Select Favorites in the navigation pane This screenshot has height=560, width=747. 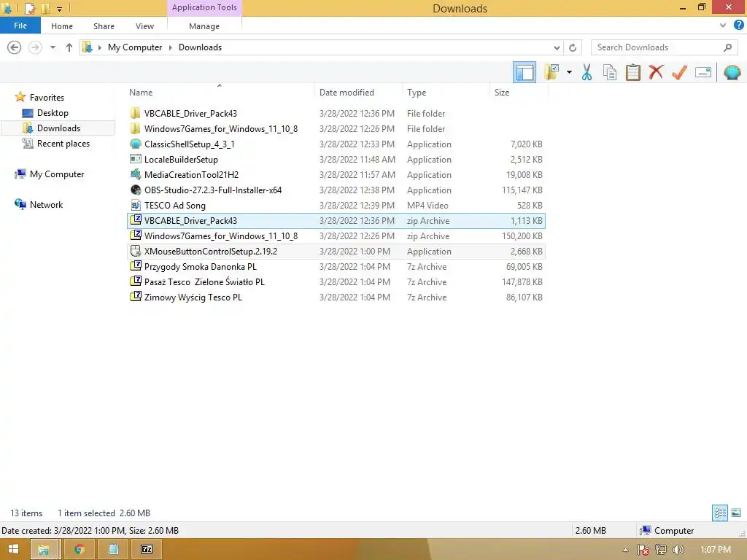(47, 97)
